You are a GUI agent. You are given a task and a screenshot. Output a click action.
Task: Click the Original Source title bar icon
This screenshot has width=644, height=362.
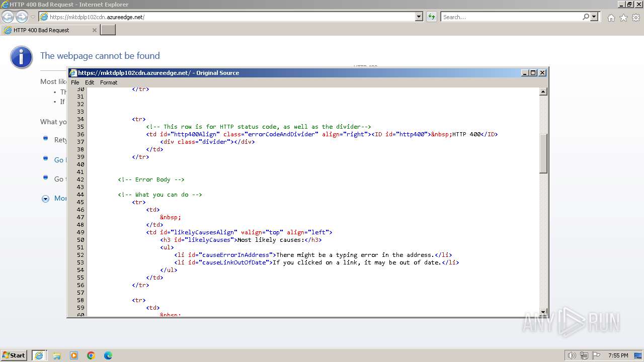(73, 73)
